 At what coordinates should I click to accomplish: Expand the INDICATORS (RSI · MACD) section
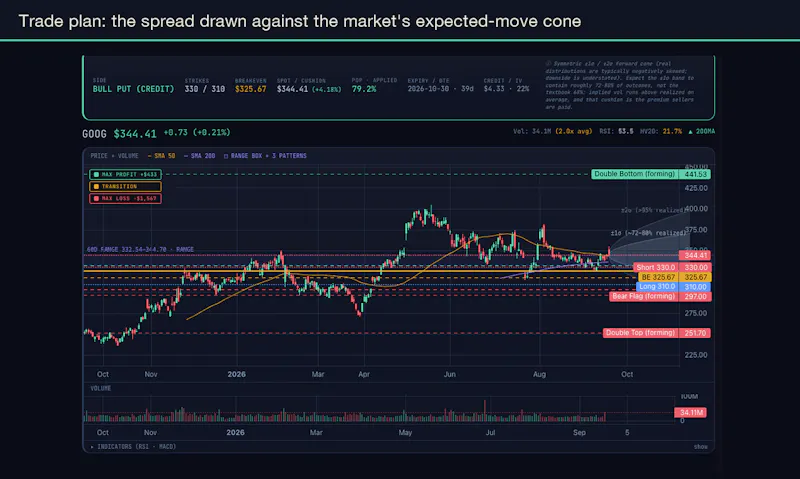pyautogui.click(x=133, y=446)
